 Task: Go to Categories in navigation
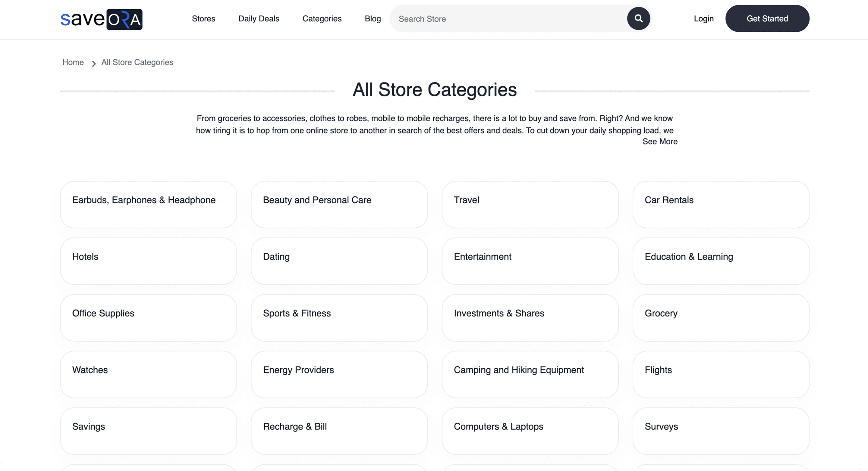click(x=322, y=18)
